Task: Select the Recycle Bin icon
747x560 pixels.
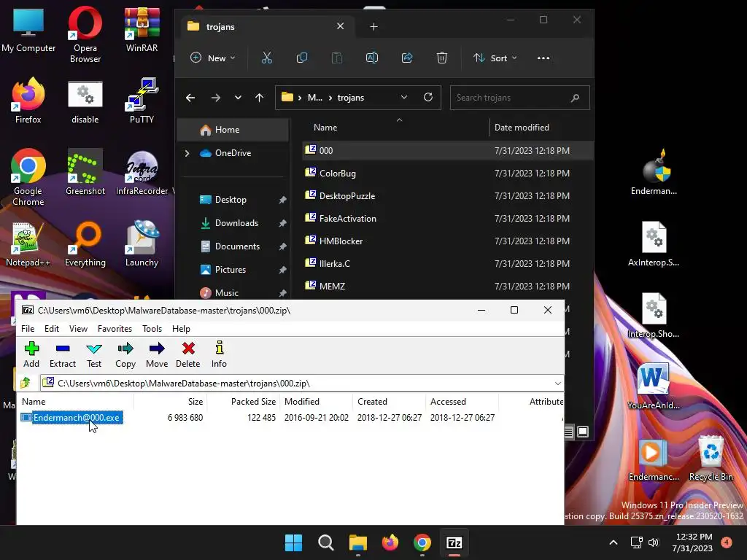Action: click(x=711, y=458)
